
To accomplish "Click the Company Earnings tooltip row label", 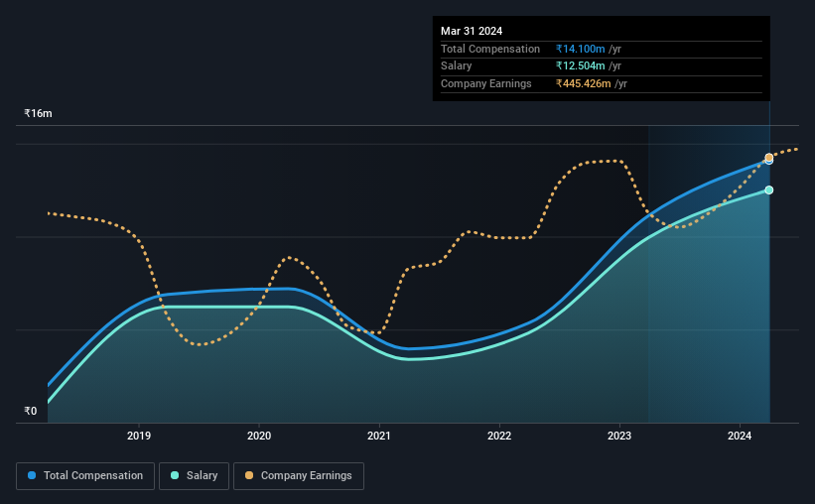I will point(486,83).
